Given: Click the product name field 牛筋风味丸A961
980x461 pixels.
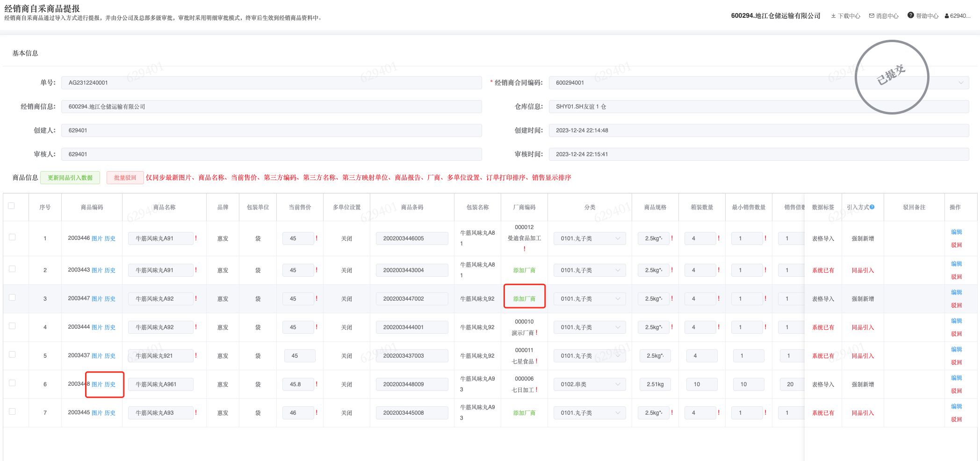Looking at the screenshot, I should click(x=160, y=384).
